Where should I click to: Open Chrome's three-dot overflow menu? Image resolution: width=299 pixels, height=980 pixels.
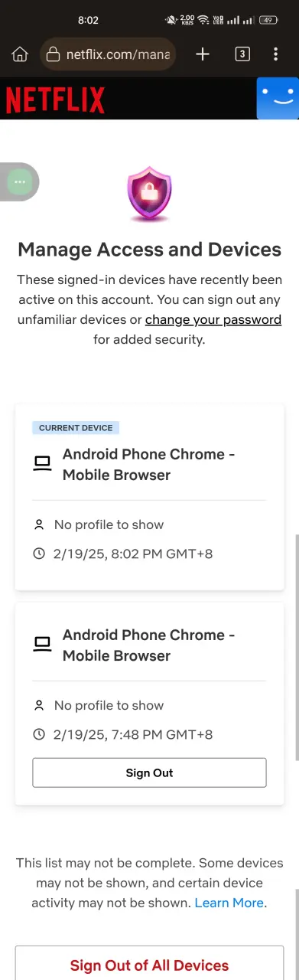(x=276, y=54)
